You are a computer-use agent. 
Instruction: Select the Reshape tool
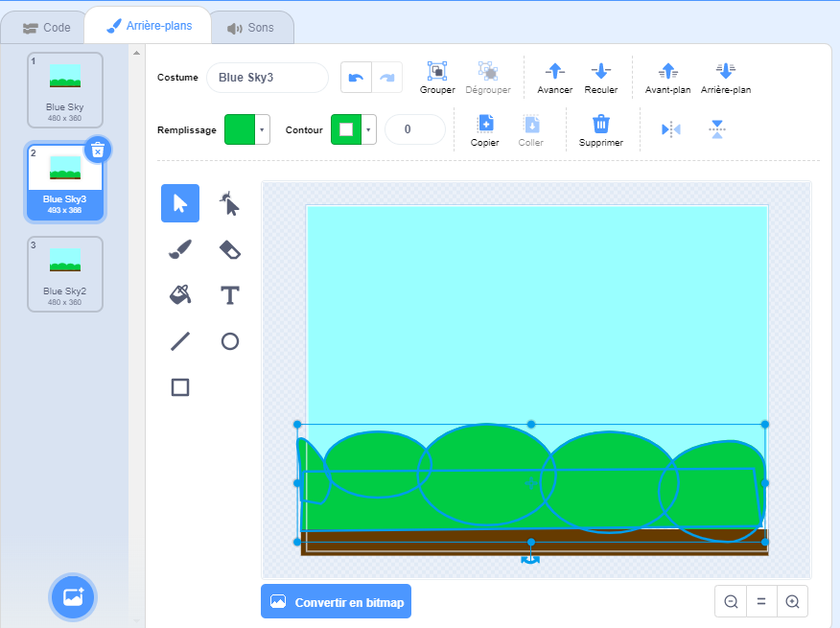click(x=229, y=203)
